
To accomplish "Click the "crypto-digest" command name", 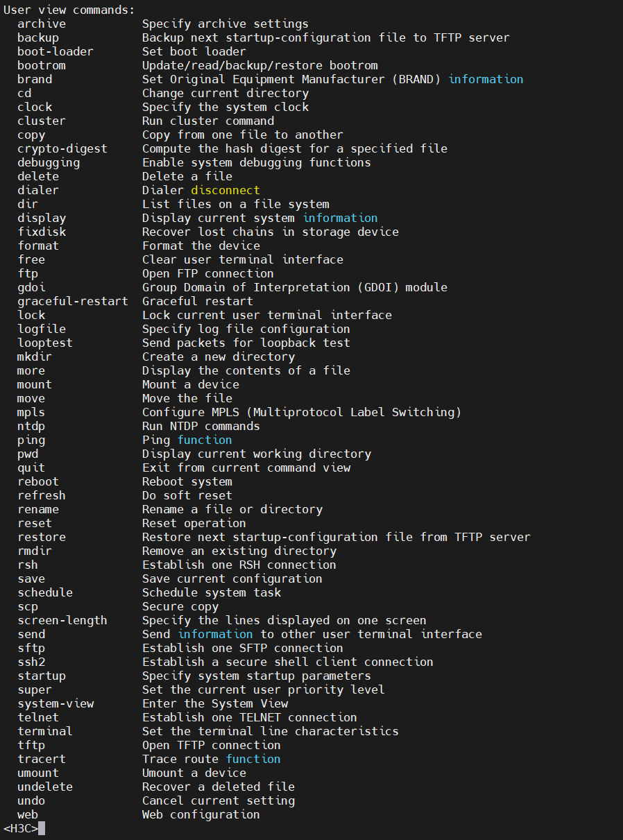I will point(62,148).
